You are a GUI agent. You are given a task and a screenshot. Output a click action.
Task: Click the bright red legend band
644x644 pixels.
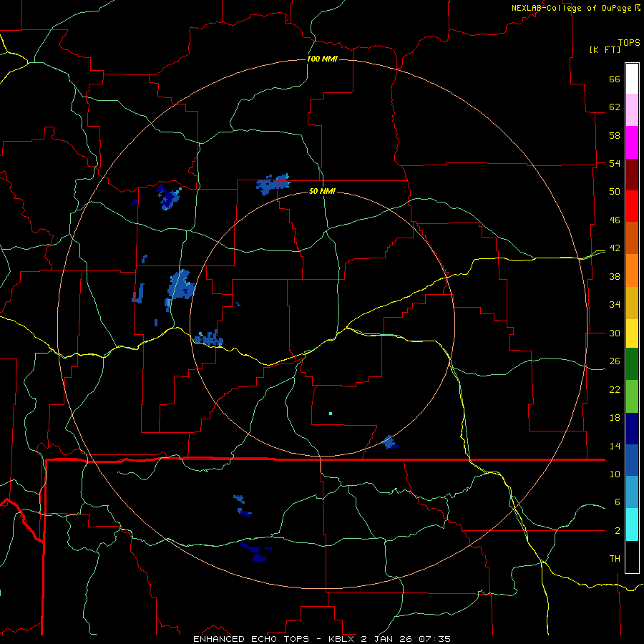click(x=632, y=206)
